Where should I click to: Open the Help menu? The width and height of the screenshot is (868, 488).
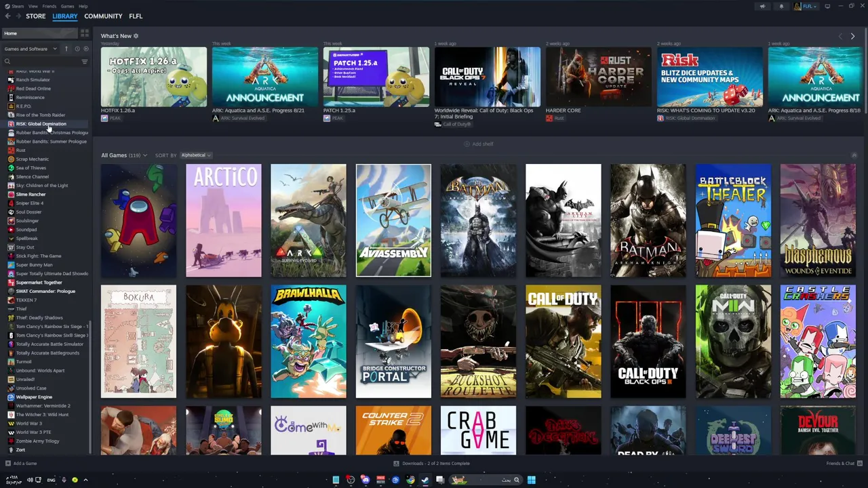click(83, 6)
